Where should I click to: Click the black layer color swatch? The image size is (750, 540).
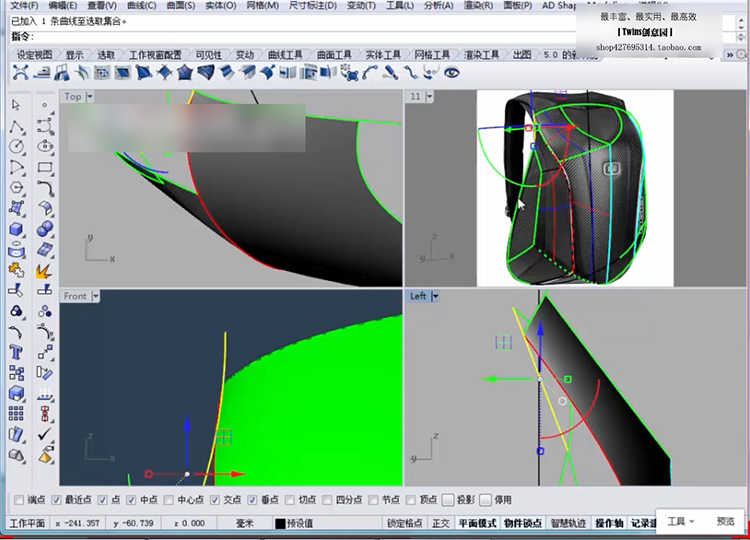coord(280,523)
